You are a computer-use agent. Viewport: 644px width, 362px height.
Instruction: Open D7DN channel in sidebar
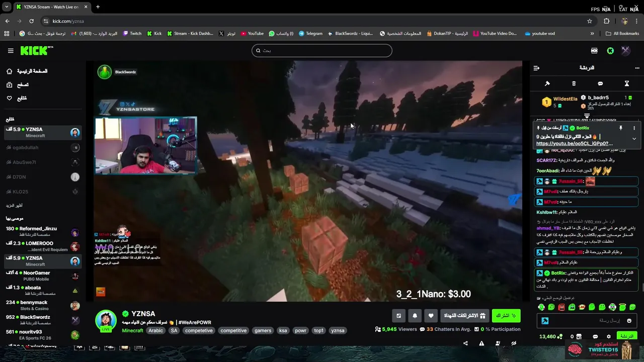[43, 177]
